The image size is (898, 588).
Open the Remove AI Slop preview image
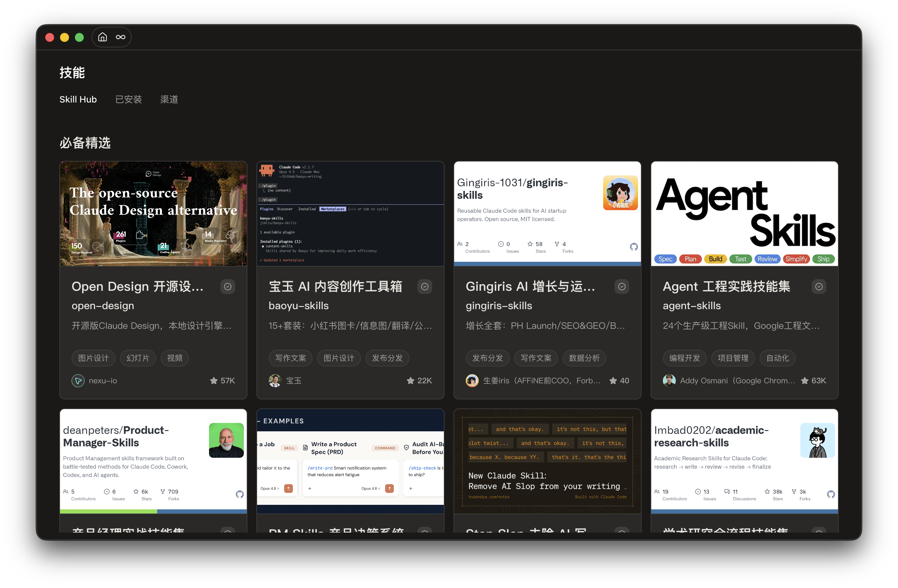point(547,461)
